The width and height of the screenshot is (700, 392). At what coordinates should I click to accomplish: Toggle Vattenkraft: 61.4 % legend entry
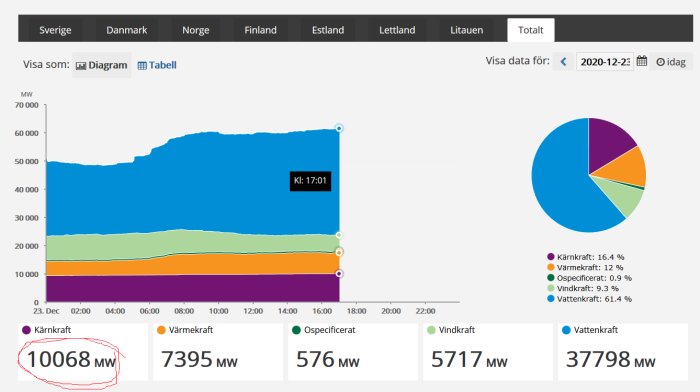(589, 299)
